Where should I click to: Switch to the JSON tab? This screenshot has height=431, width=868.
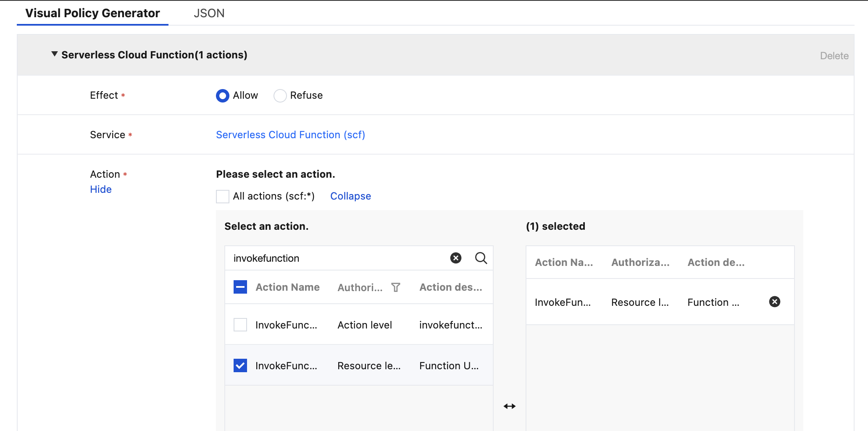click(209, 13)
